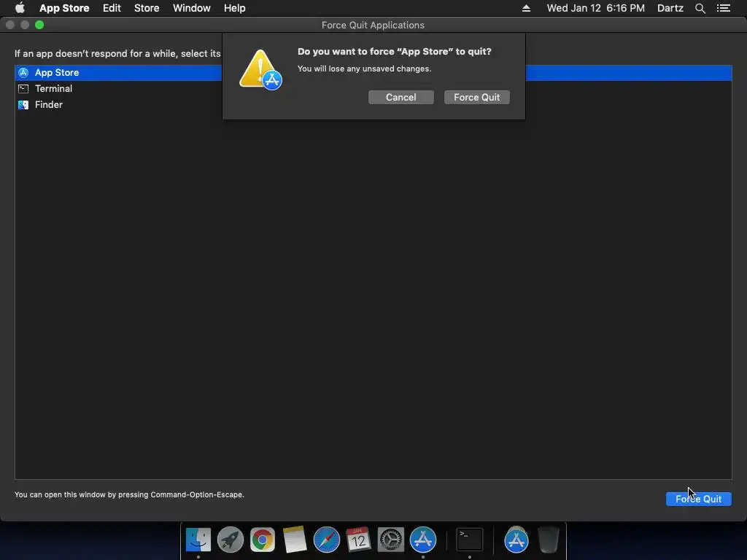This screenshot has height=560, width=747.
Task: Click the warning App Store icon in dialog
Action: point(260,70)
